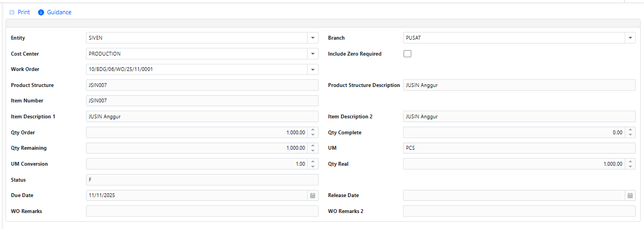Click the Item Number field JSIN007

[x=202, y=101]
